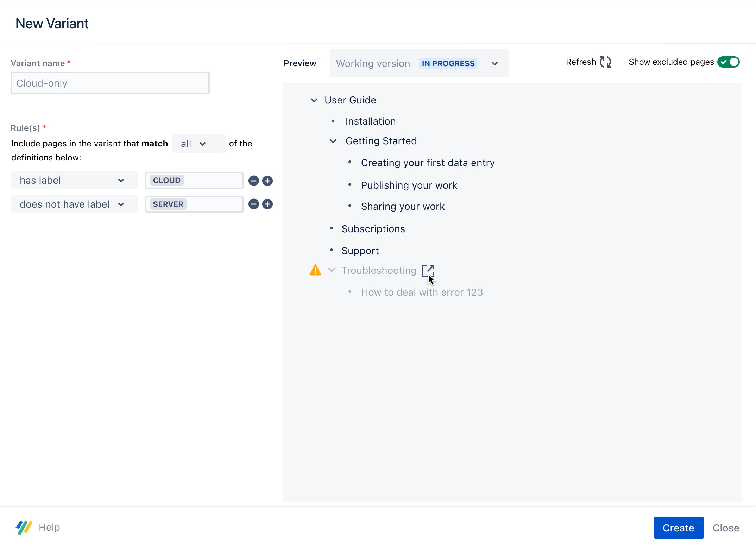756x549 pixels.
Task: Open the 'has label' condition dropdown
Action: click(x=74, y=181)
